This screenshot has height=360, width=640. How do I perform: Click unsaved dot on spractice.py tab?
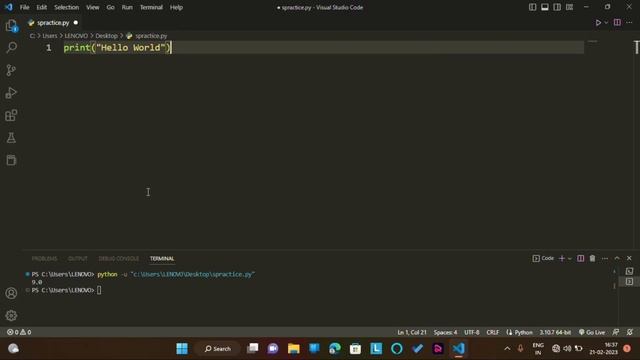76,23
